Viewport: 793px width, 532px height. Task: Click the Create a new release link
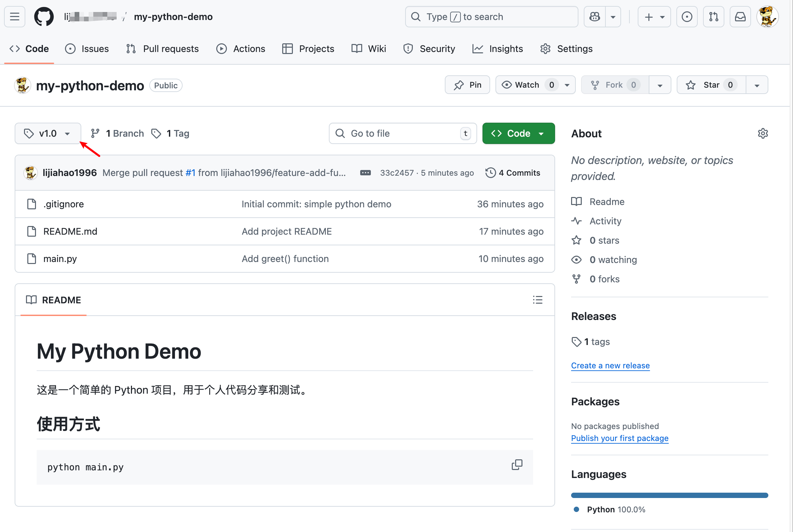click(610, 365)
